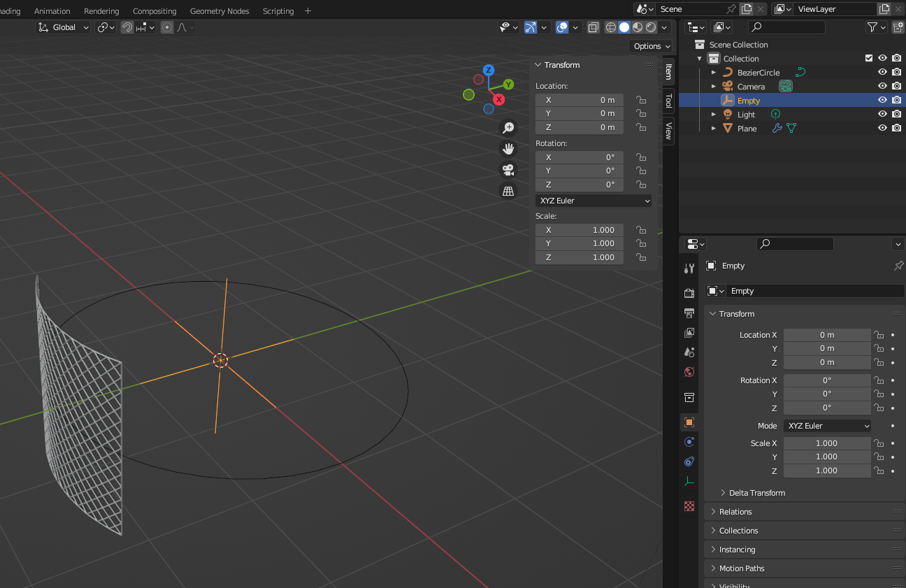Screen dimensions: 906x588
Task: Toggle Plane visibility eye icon
Action: coord(882,128)
